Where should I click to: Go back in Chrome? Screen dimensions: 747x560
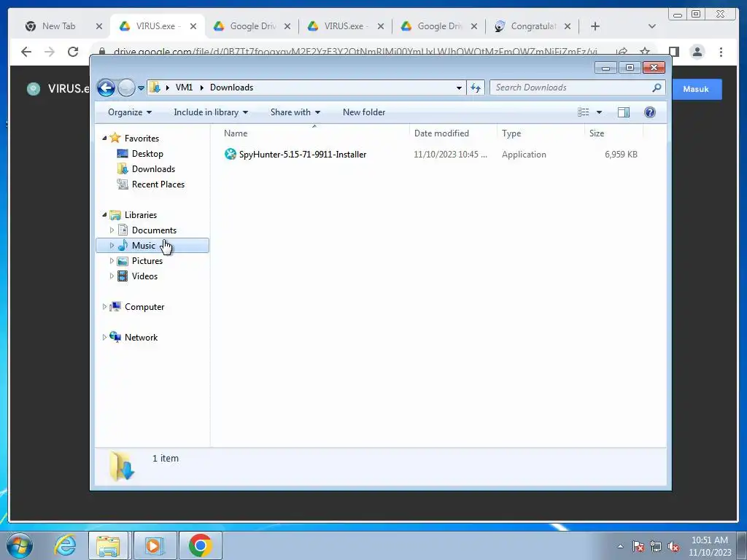tap(26, 52)
